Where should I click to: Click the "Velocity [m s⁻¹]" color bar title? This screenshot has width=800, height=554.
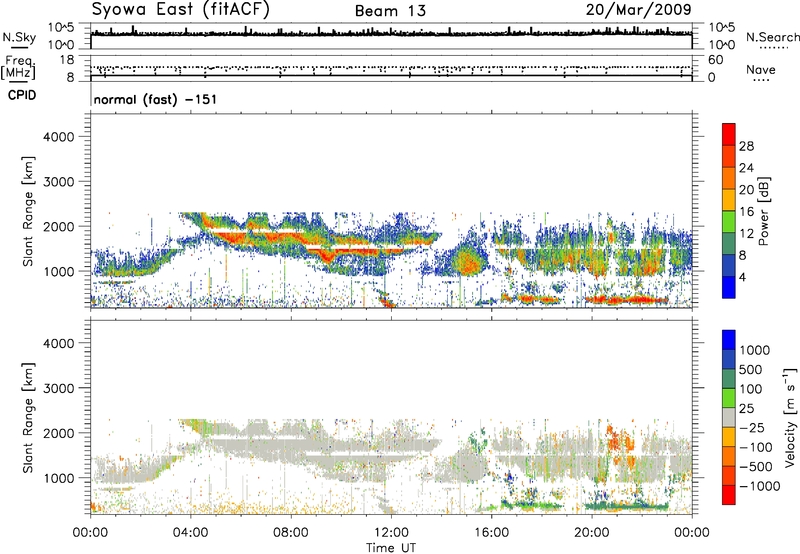coord(790,417)
